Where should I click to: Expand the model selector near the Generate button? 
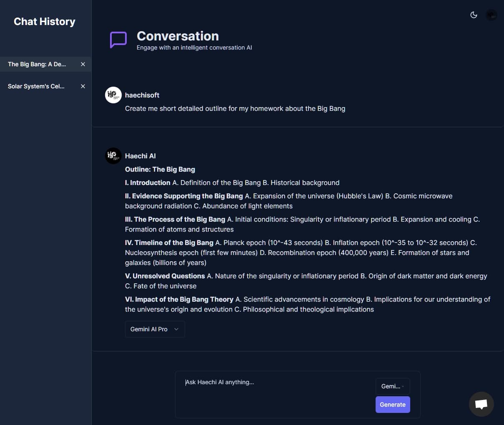pyautogui.click(x=392, y=386)
